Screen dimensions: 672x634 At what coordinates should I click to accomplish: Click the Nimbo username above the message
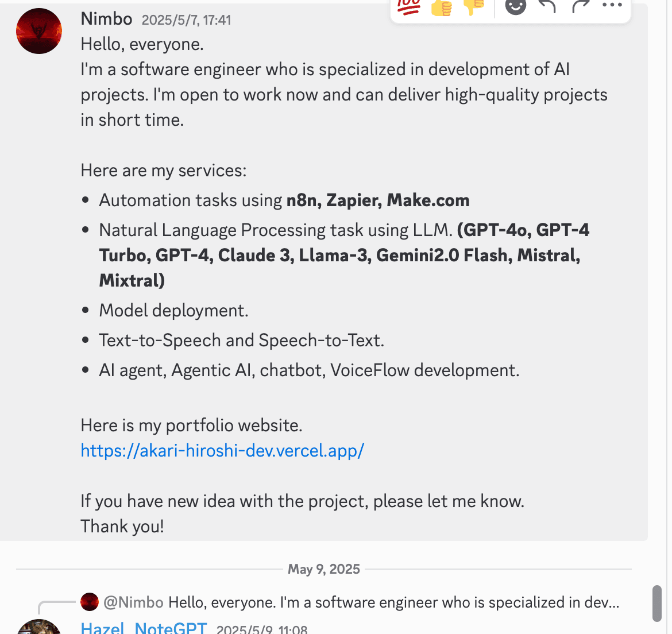pos(106,19)
